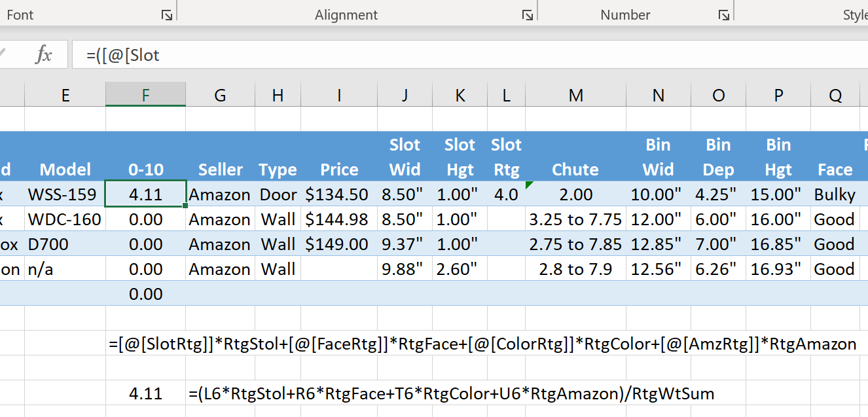
Task: Click the Slot Rtg header cell
Action: click(x=506, y=157)
